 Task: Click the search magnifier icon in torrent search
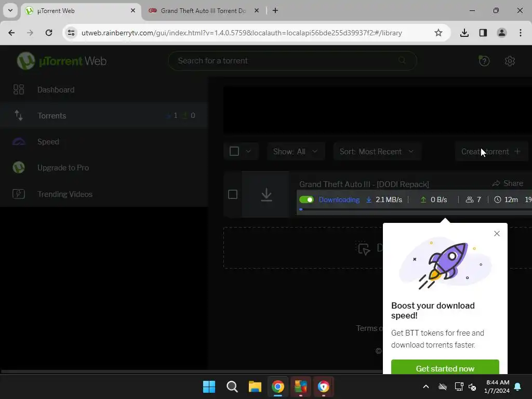point(402,60)
